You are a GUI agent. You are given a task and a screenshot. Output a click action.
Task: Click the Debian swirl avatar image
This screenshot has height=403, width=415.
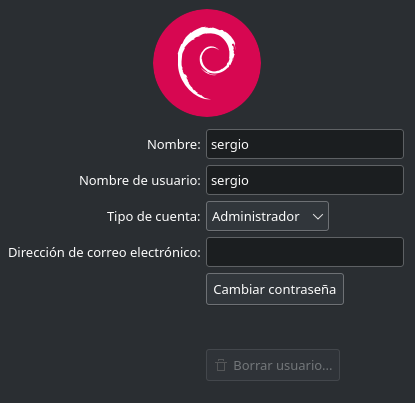(x=207, y=63)
